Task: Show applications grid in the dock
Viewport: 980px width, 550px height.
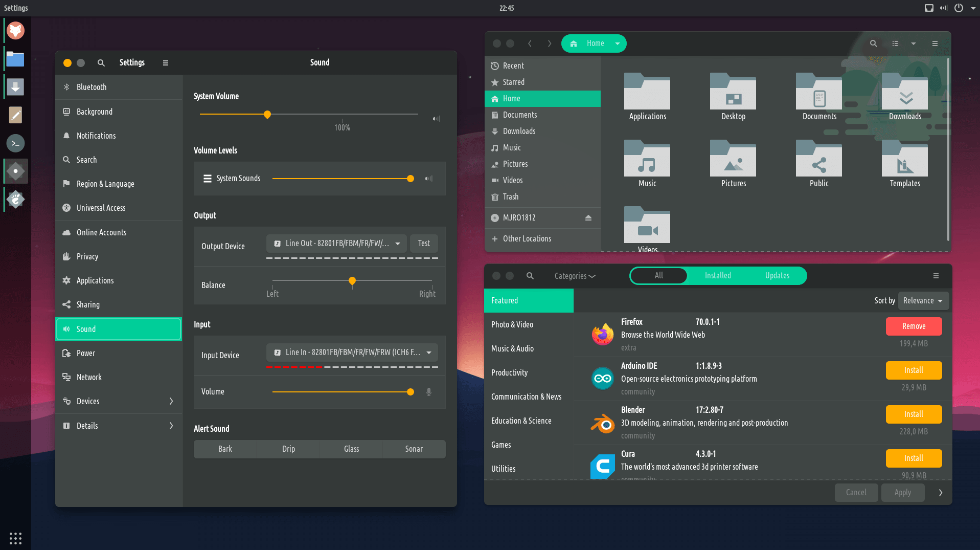Action: 15,538
